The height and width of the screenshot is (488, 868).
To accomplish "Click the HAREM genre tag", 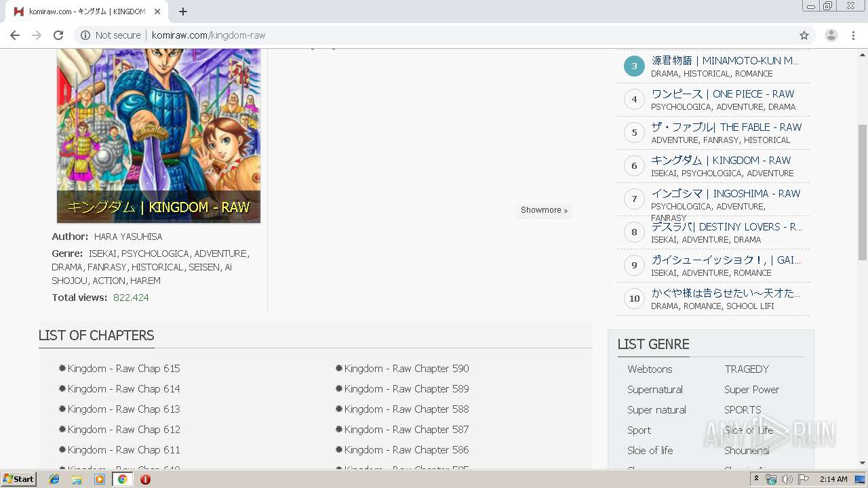I will coord(145,281).
